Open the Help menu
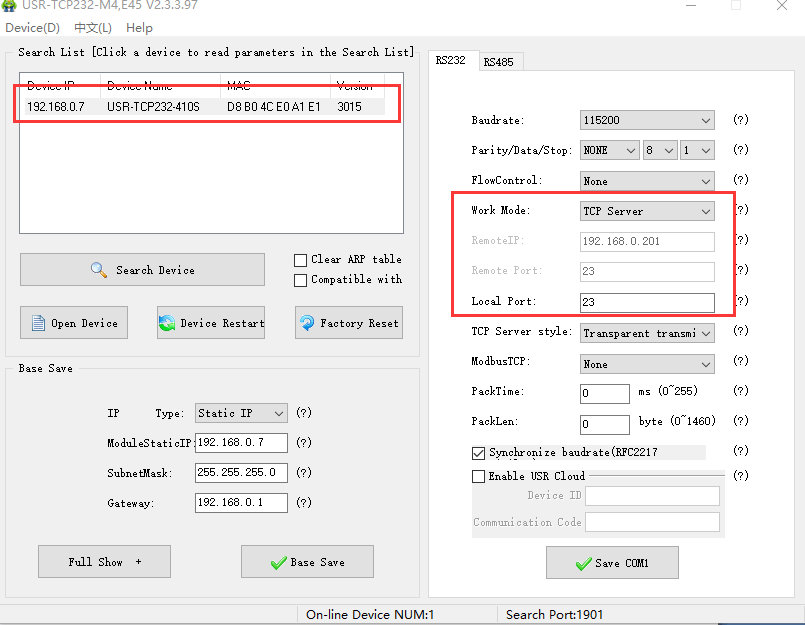Screen dimensions: 805x625 click(139, 28)
